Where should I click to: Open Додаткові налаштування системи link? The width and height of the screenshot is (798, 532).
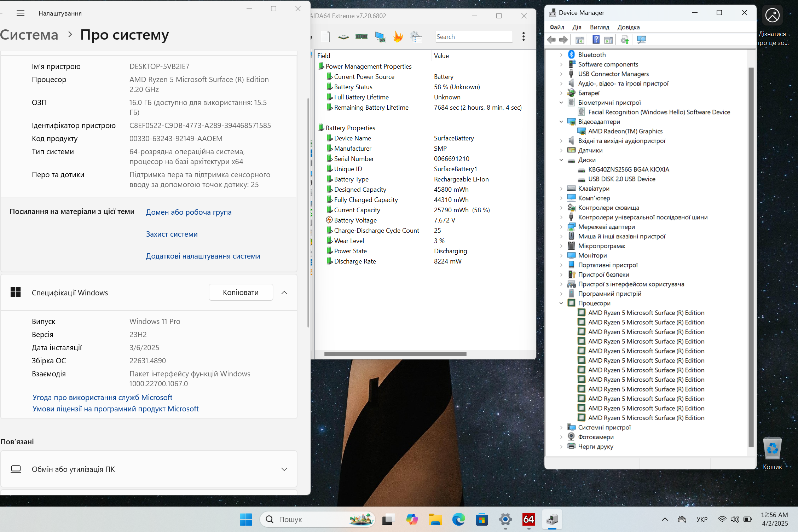click(x=203, y=256)
